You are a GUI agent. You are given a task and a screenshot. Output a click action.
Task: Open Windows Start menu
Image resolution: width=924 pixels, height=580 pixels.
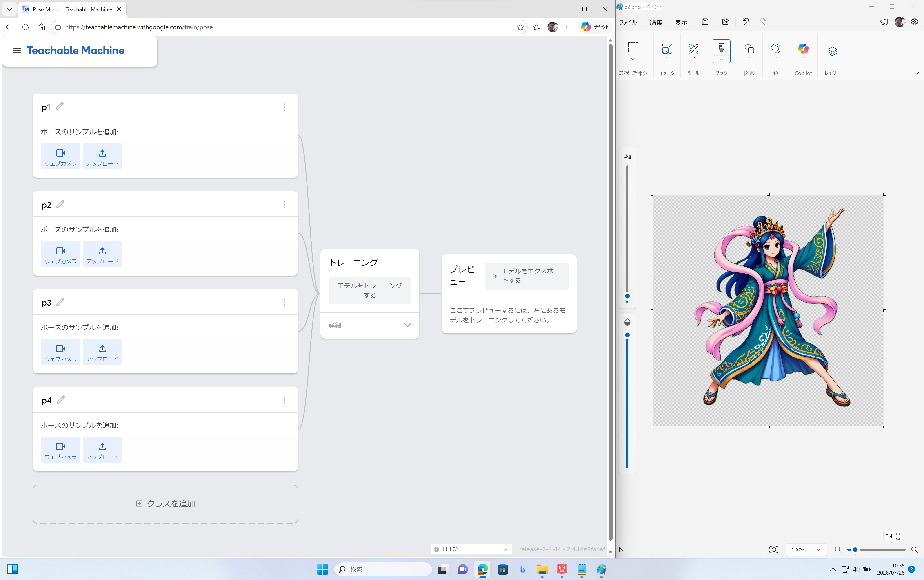tap(322, 569)
